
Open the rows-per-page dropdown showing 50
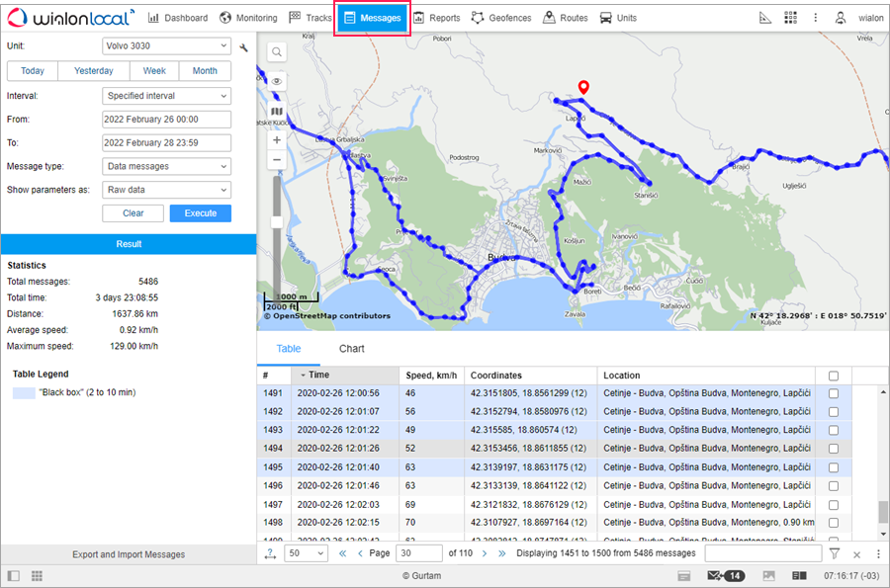pos(308,553)
